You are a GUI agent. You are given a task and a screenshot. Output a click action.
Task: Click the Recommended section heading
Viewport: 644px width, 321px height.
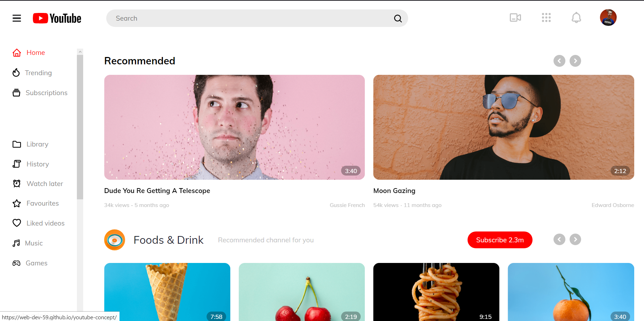[x=140, y=61]
